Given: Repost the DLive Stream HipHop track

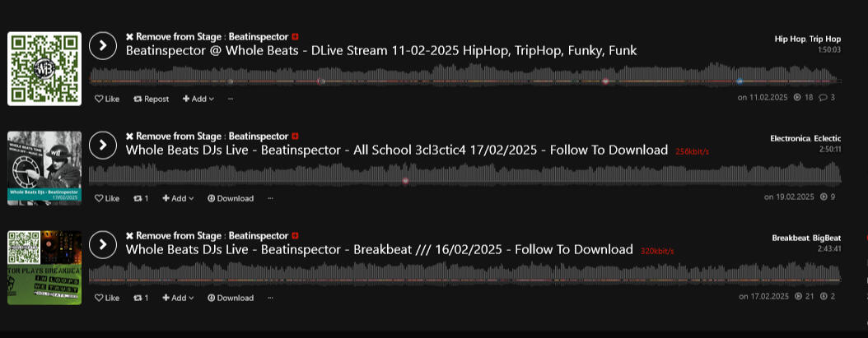Looking at the screenshot, I should (151, 99).
